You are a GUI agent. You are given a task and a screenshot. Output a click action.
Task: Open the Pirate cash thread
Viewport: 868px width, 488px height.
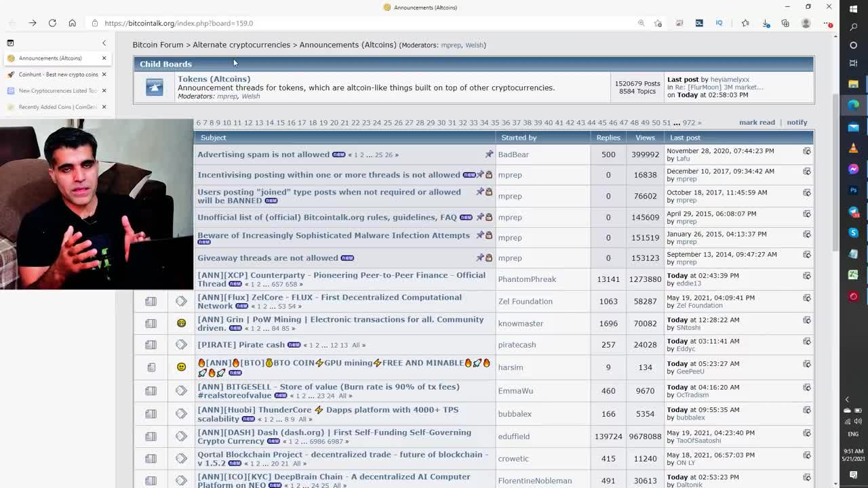pos(241,345)
